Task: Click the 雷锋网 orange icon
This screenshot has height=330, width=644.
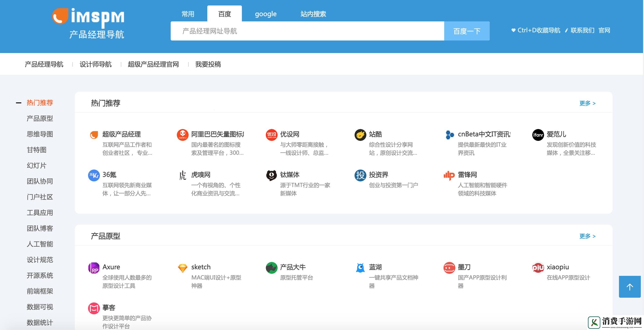Action: click(x=449, y=175)
